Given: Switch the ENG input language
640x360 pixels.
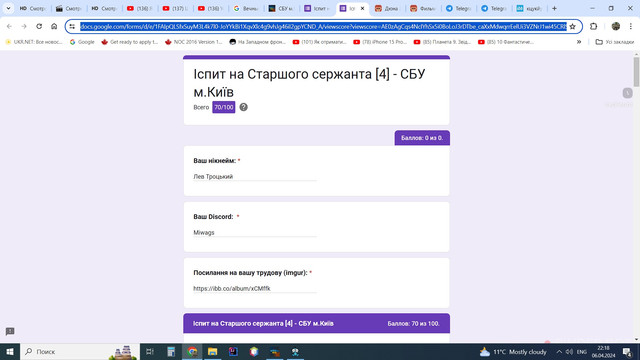Looking at the screenshot, I should point(582,352).
